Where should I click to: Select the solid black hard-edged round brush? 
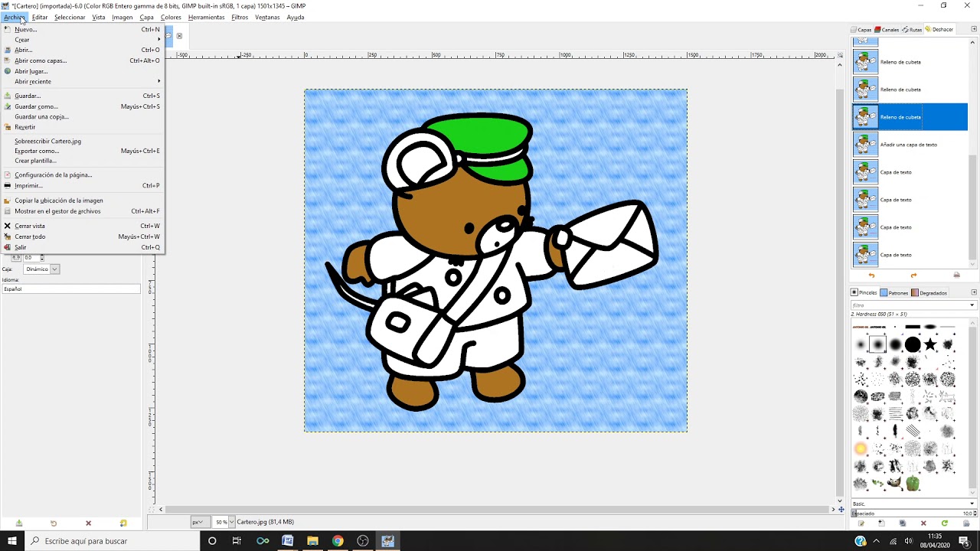(x=913, y=344)
